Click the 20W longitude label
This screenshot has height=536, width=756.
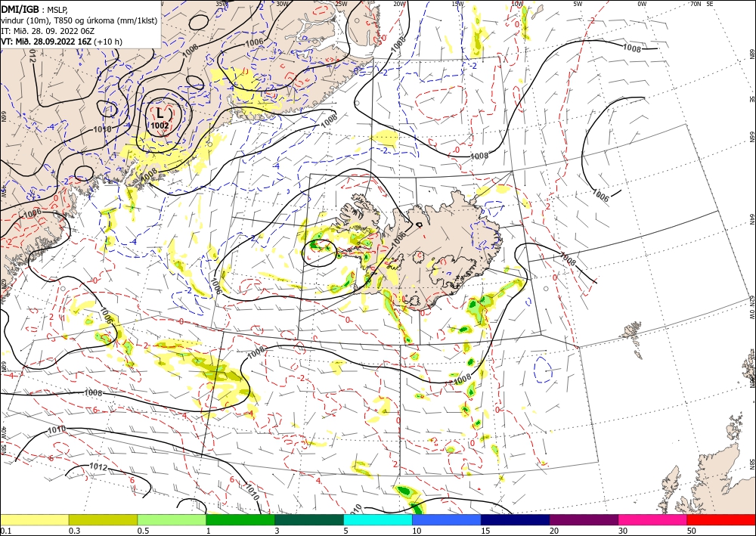click(399, 4)
